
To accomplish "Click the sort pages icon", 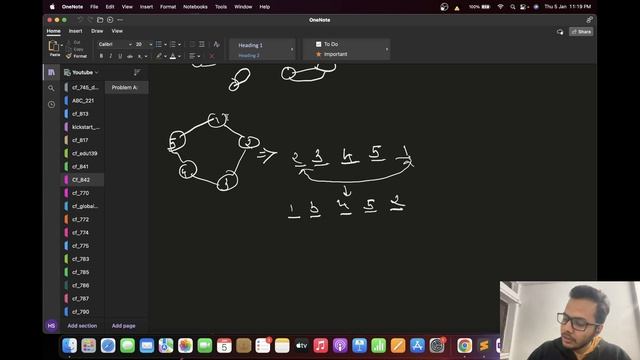I will tap(137, 72).
